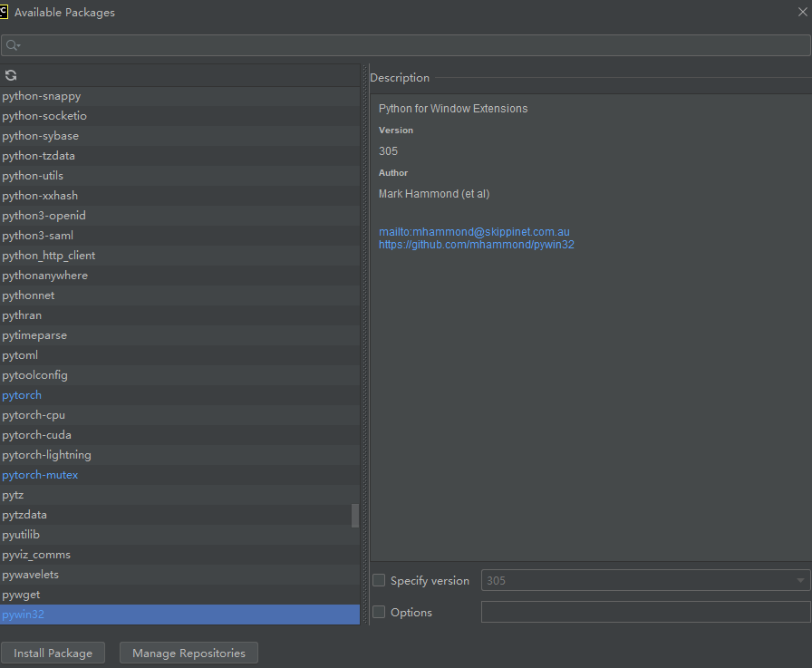Image resolution: width=812 pixels, height=668 pixels.
Task: Open the github.com/mhammond/pywin32 link
Action: click(x=476, y=245)
